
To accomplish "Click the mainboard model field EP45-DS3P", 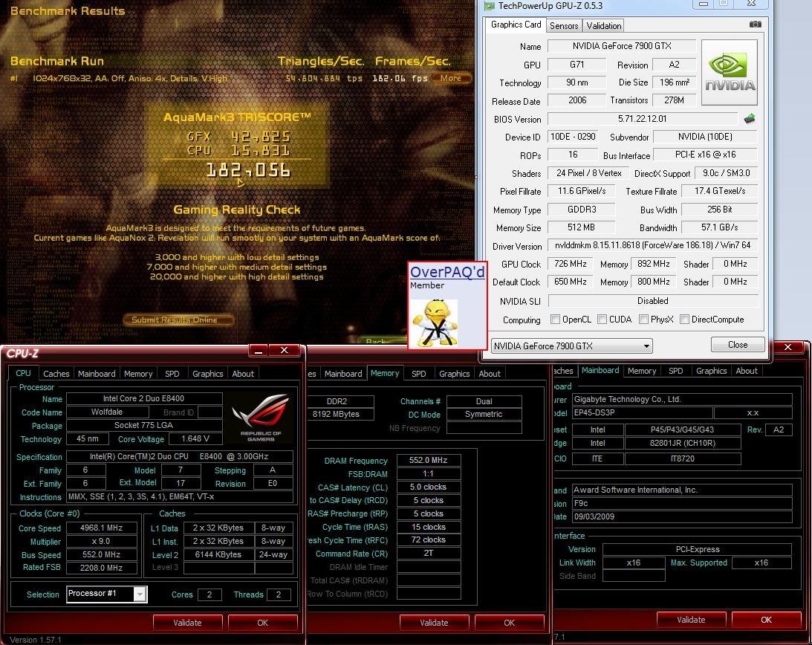I will 642,413.
